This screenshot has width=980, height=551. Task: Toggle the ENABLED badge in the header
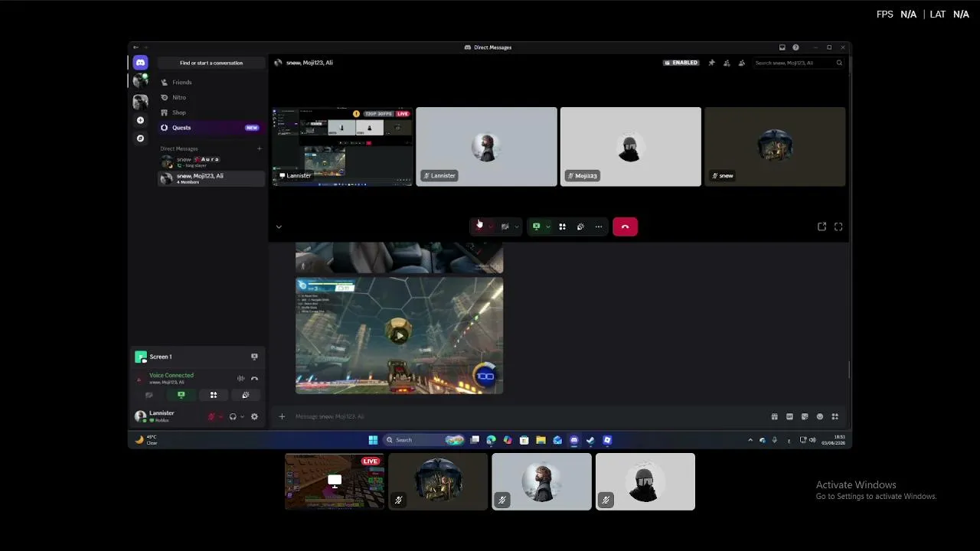(681, 63)
